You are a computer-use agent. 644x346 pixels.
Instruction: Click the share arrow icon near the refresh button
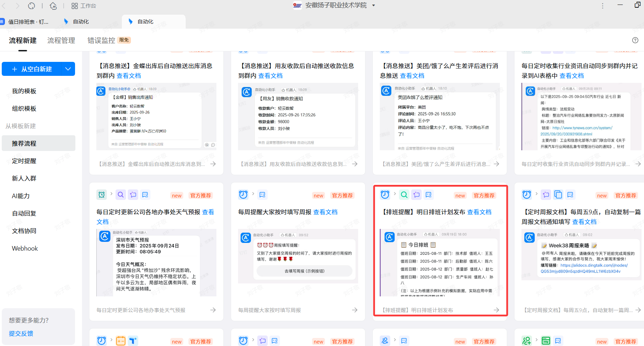pyautogui.click(x=53, y=6)
